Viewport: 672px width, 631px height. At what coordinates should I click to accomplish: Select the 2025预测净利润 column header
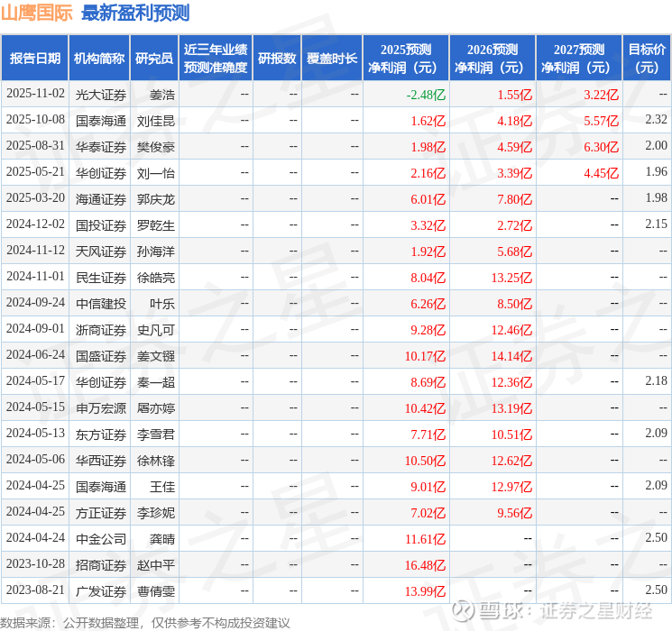pos(406,59)
